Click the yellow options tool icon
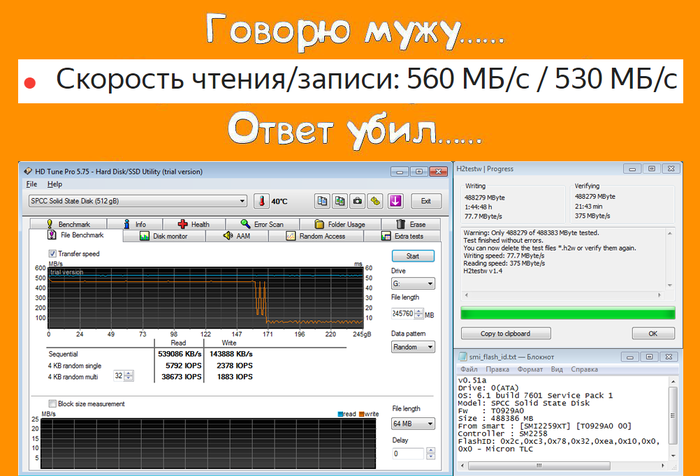 click(x=375, y=201)
